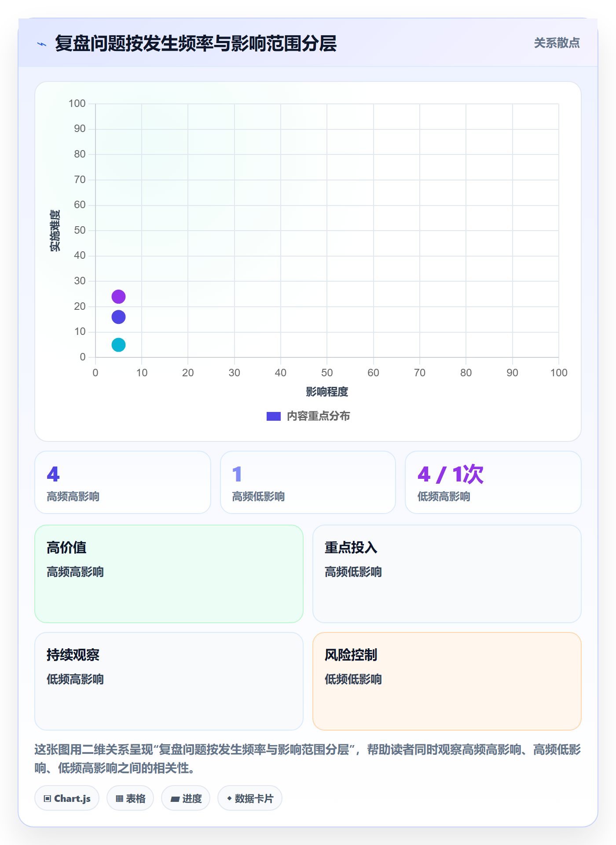Screen dimensions: 616x845
Task: Select the 持续观察 quadrant card
Action: pyautogui.click(x=169, y=681)
